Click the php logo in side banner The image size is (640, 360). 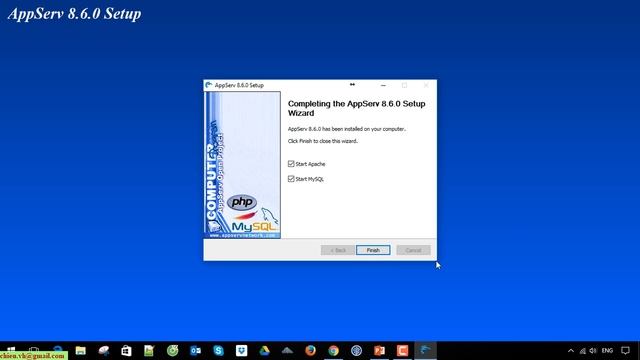tap(242, 202)
